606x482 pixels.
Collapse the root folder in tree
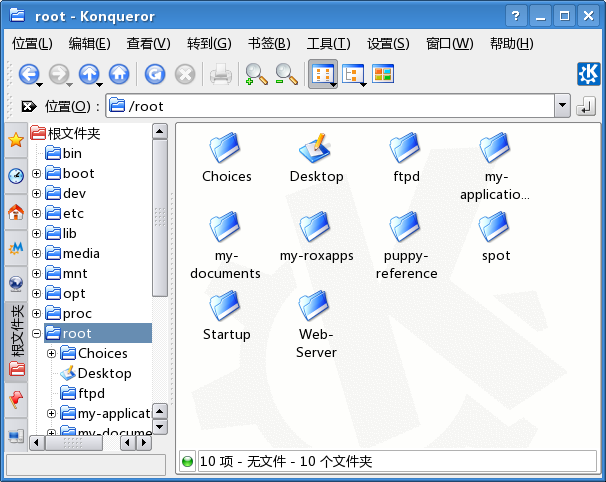coord(36,333)
